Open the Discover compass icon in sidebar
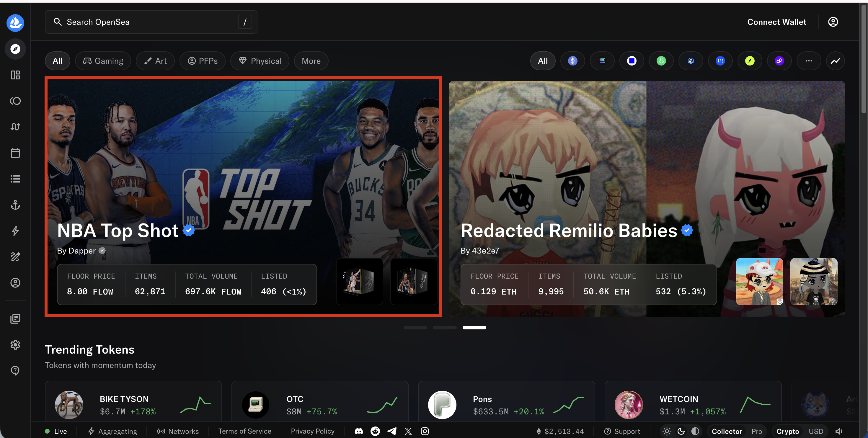The image size is (868, 438). coord(15,49)
